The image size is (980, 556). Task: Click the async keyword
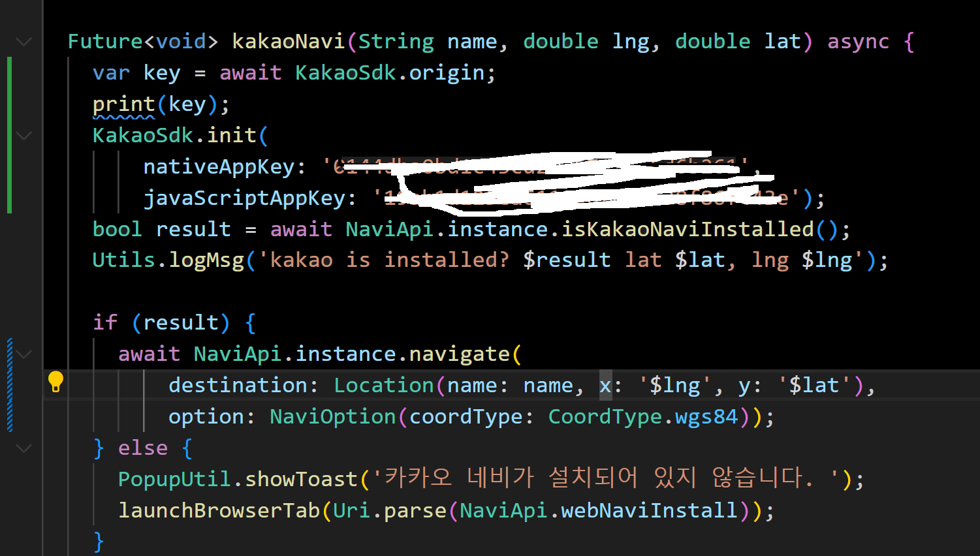coord(858,42)
